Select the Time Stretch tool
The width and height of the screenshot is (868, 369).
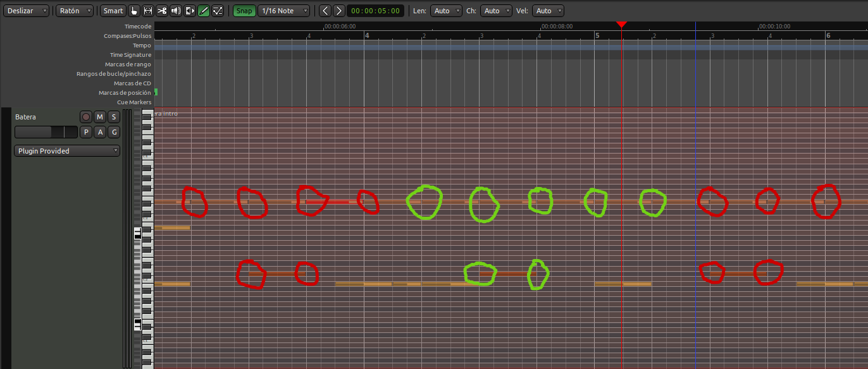click(190, 11)
